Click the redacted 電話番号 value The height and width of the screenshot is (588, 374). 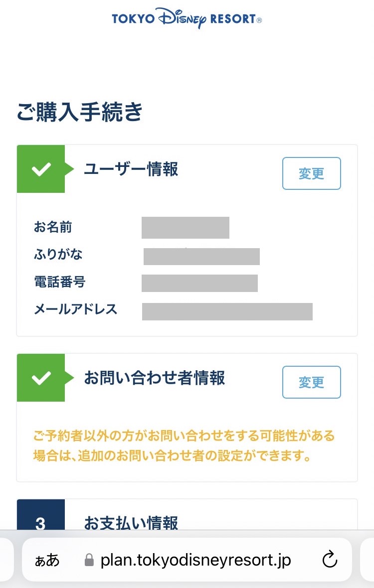[199, 283]
